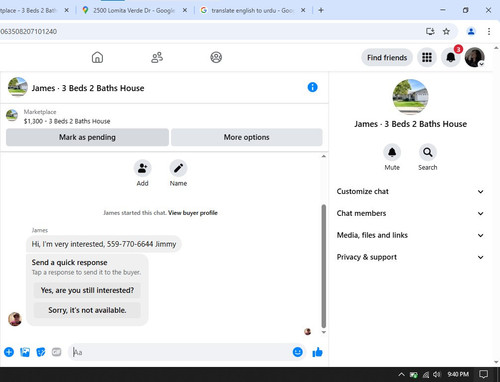Viewport: 500px width, 382px height.
Task: Open the Friends icon in top navigation
Action: pyautogui.click(x=157, y=57)
